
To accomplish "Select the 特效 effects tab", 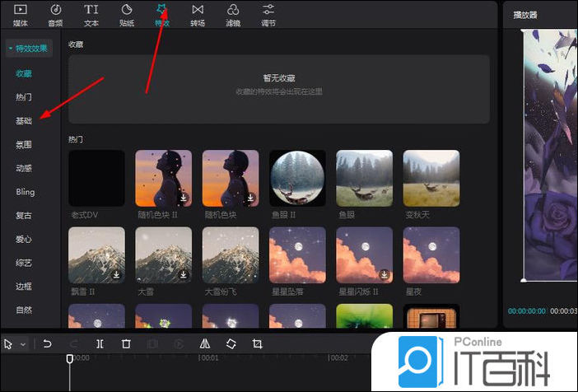I will 162,15.
